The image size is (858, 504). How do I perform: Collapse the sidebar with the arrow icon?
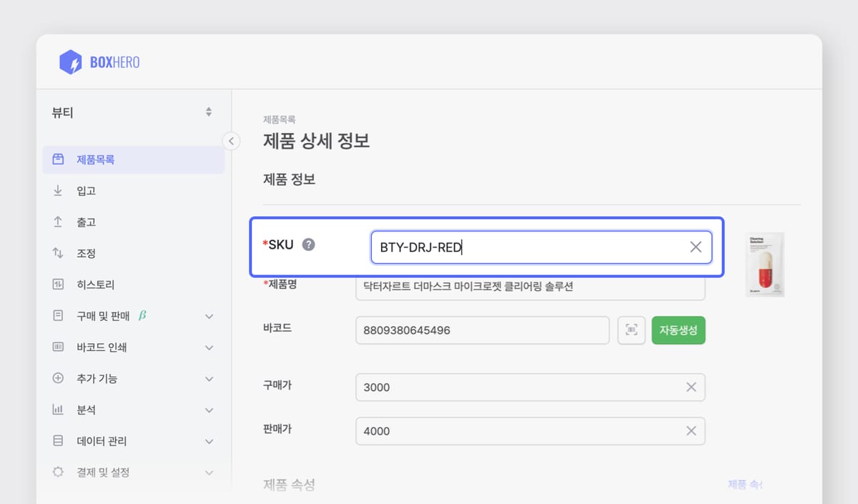[231, 141]
